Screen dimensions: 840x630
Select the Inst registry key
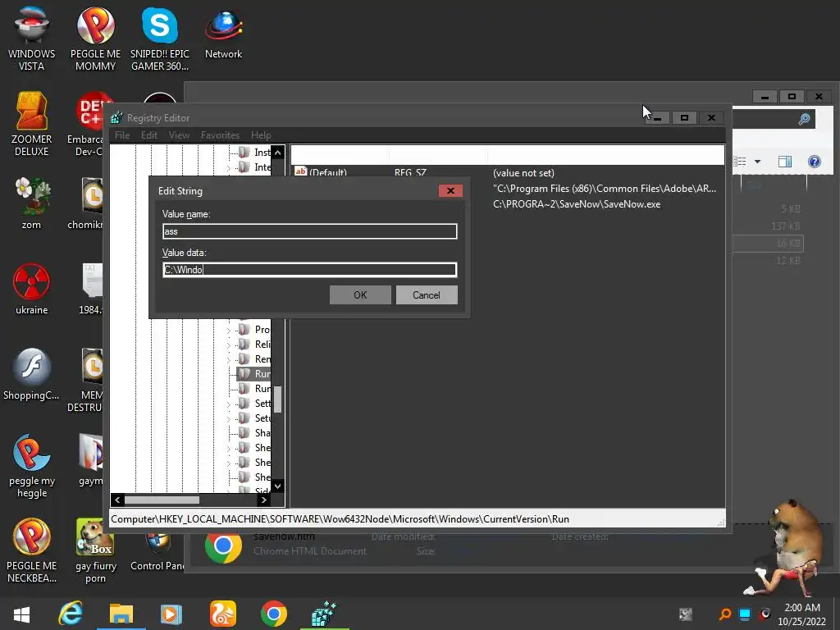[x=255, y=153]
